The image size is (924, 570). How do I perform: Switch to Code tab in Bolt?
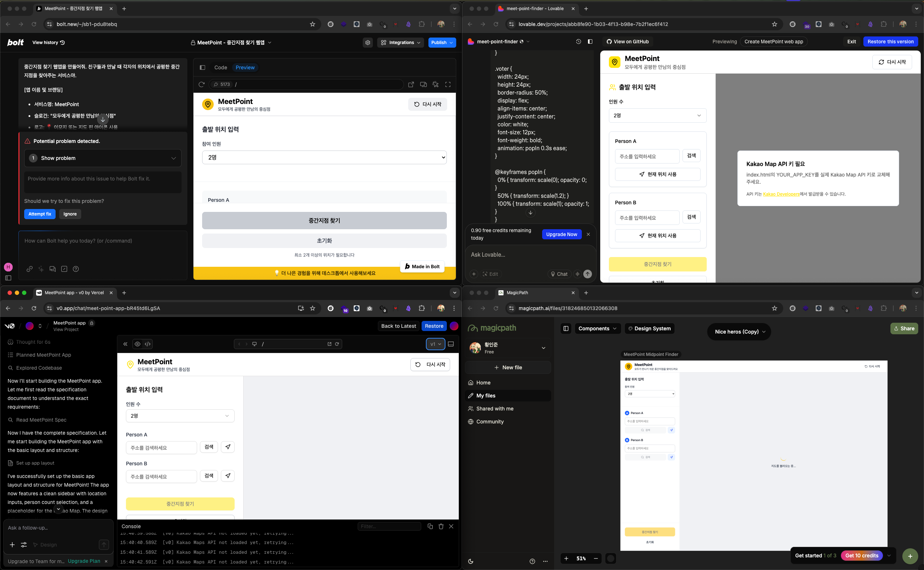pos(221,68)
